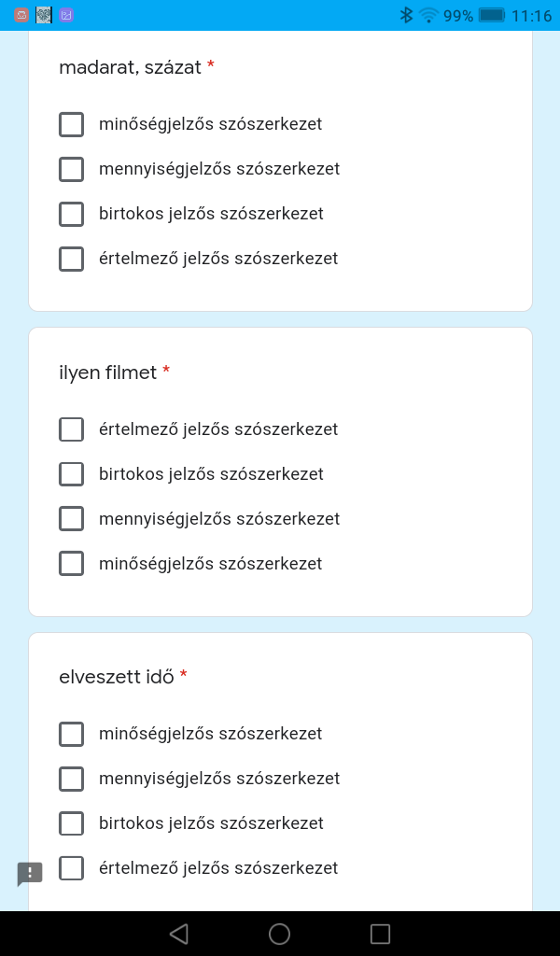This screenshot has width=560, height=956.
Task: Check mennyiségjelzős under "elveszett idő"
Action: point(72,779)
